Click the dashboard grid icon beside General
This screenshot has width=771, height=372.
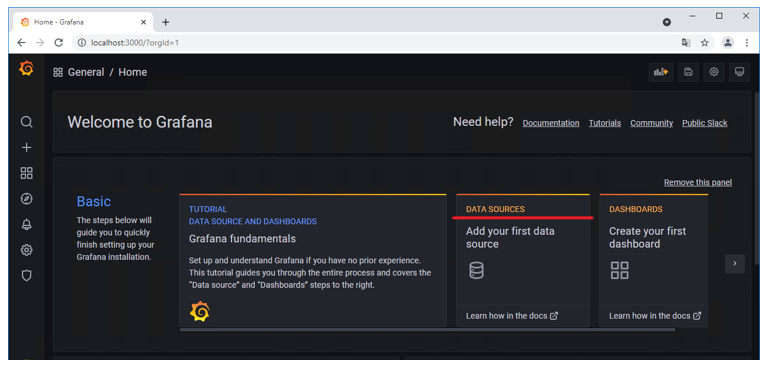[x=58, y=72]
